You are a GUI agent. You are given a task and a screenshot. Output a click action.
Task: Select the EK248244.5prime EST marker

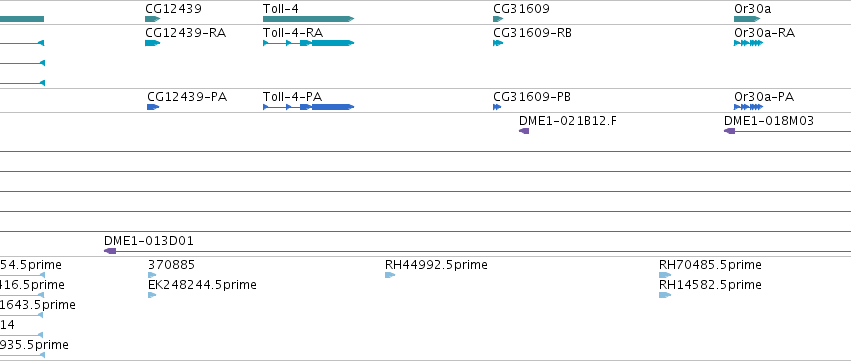[x=152, y=295]
